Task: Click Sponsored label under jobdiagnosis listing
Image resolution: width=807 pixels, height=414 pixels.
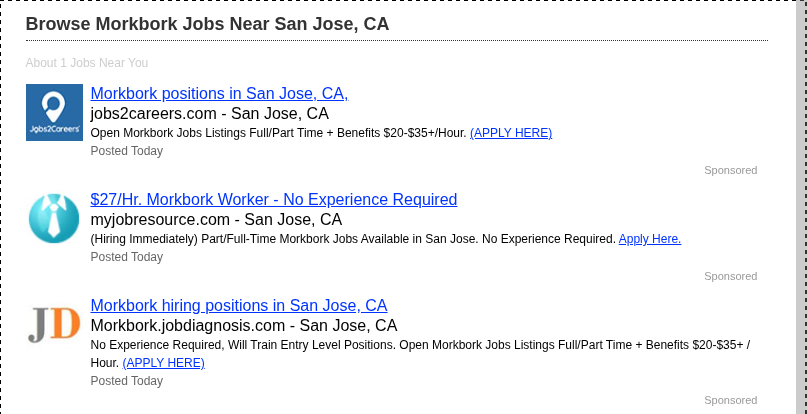Action: [730, 400]
